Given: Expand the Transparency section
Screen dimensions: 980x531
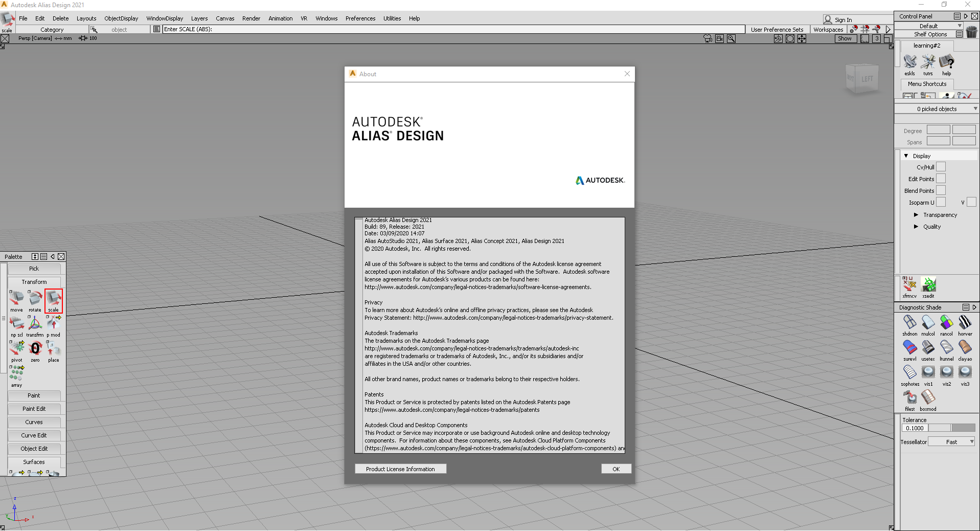Looking at the screenshot, I should [x=916, y=215].
